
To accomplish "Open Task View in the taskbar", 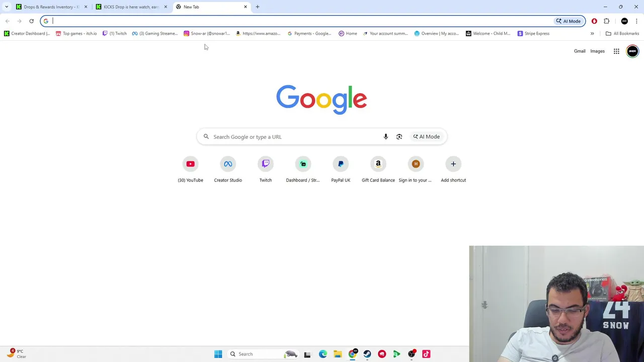I will coord(307,354).
